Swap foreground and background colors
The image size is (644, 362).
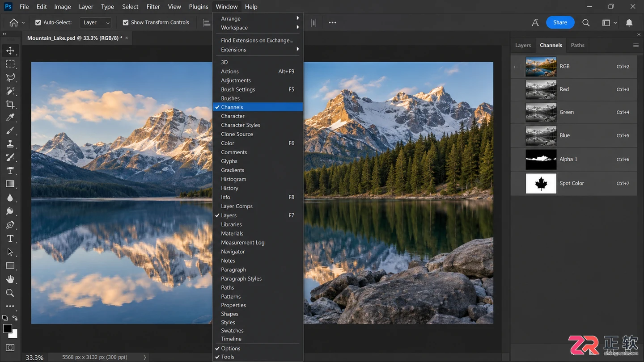point(15,318)
